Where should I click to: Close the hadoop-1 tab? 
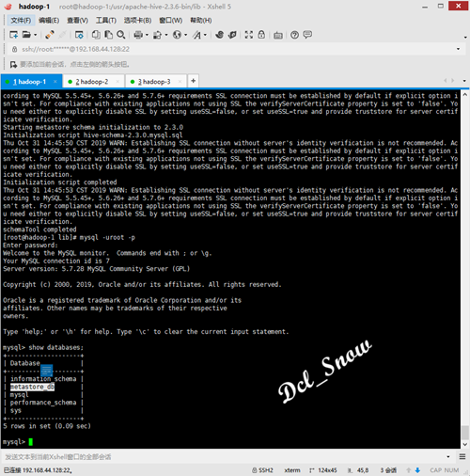(x=55, y=82)
